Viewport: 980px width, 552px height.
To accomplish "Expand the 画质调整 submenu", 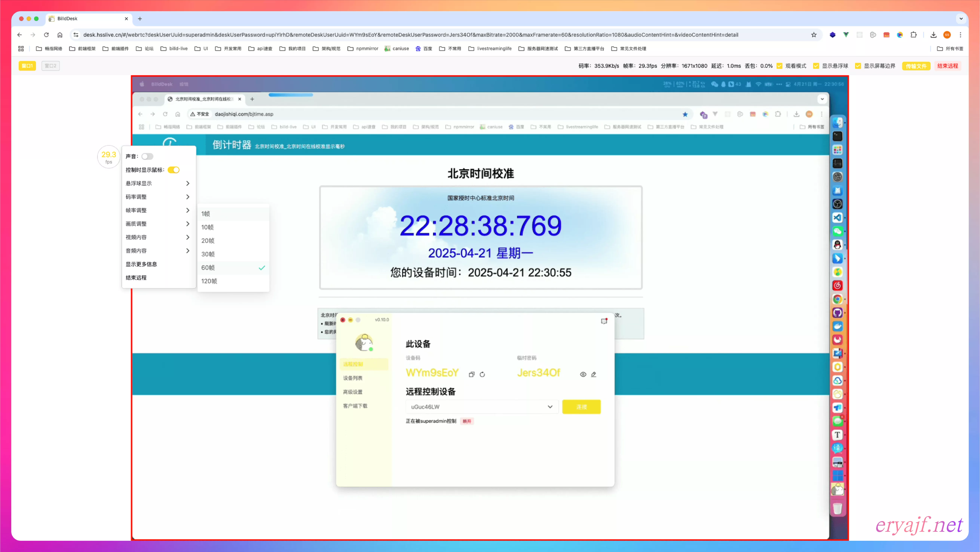I will (157, 224).
